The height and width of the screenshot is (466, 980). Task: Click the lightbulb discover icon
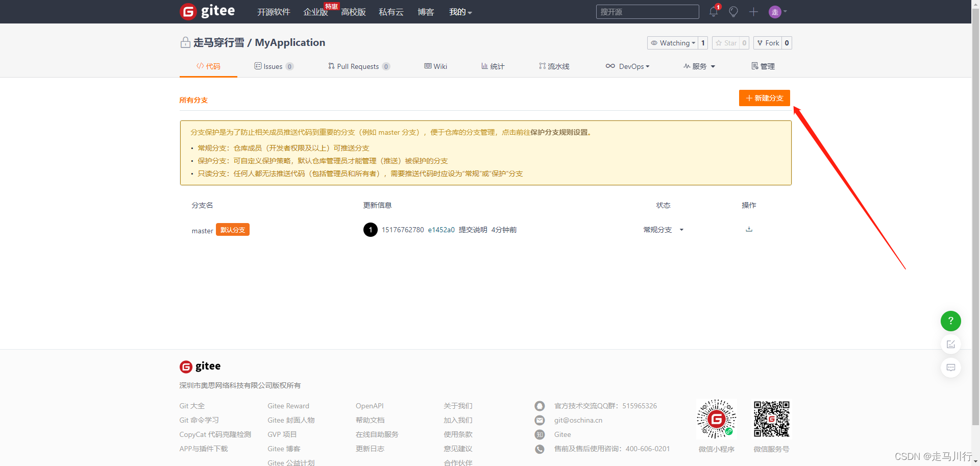click(x=733, y=12)
